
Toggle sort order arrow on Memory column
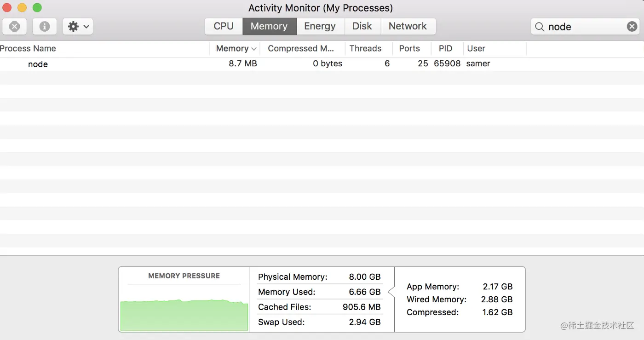(254, 49)
